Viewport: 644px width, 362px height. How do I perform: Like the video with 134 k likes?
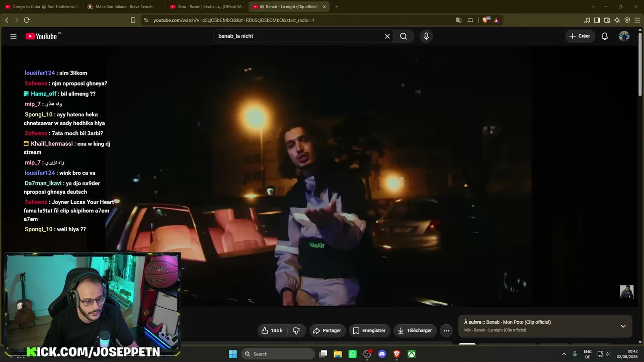coord(272,331)
